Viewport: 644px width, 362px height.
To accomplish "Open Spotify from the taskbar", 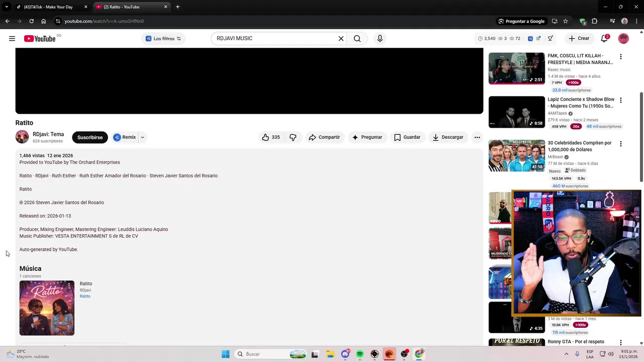I will [360, 354].
